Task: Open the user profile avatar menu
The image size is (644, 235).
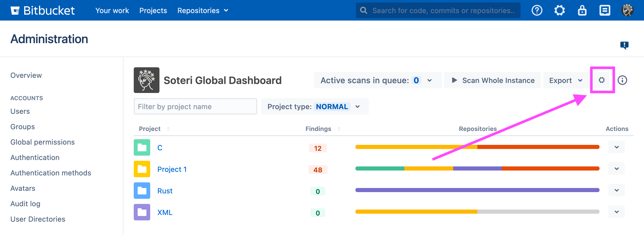Action: (x=627, y=11)
